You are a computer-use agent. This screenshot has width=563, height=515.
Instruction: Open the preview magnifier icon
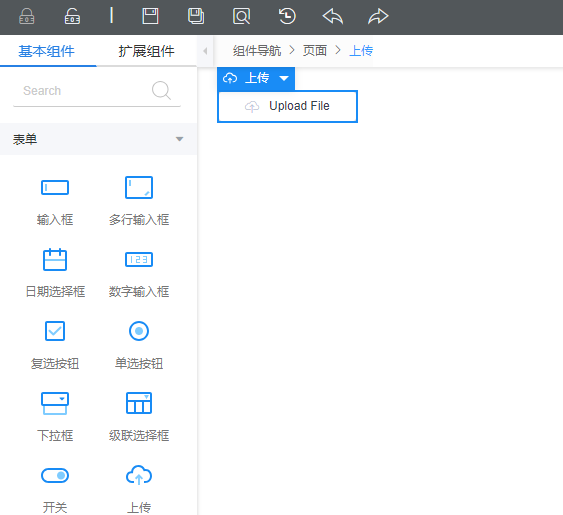[x=241, y=16]
